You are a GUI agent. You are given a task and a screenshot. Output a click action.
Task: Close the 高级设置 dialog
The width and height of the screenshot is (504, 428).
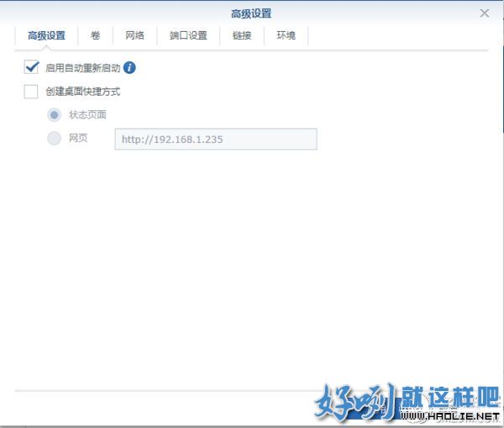click(485, 13)
